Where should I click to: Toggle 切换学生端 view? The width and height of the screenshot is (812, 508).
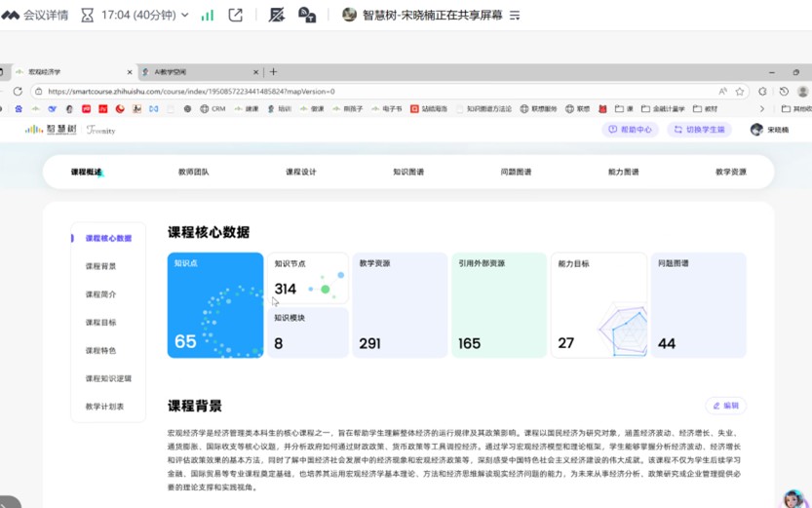(x=699, y=130)
